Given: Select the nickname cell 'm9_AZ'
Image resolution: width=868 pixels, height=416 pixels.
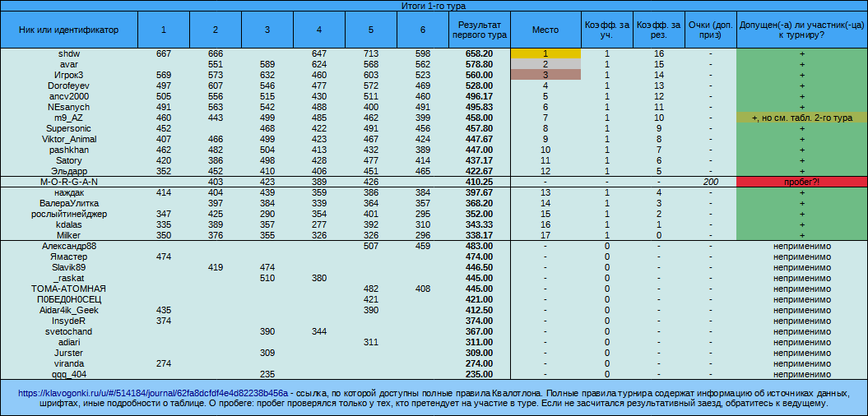Looking at the screenshot, I should [x=68, y=118].
